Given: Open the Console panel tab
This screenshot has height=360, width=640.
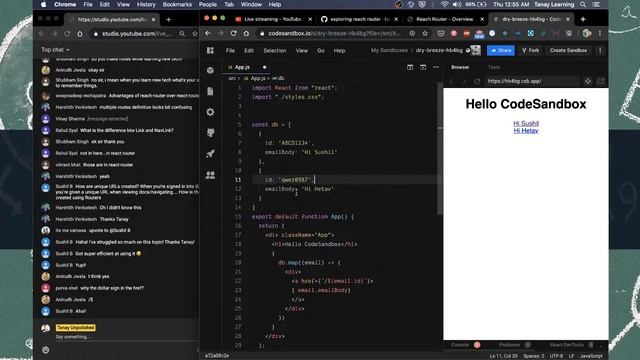Looking at the screenshot, I should coord(460,345).
